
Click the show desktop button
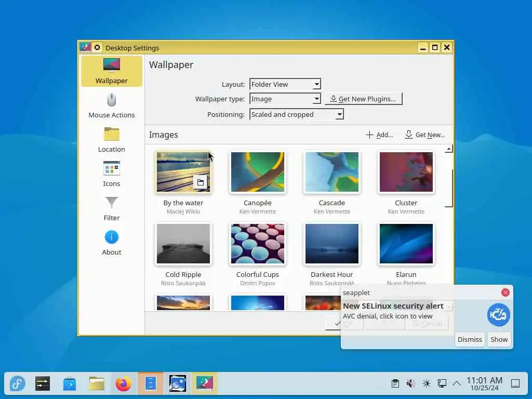(515, 384)
